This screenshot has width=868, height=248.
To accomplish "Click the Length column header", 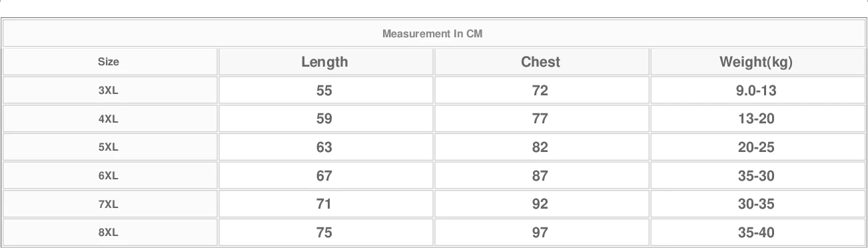I will (324, 62).
